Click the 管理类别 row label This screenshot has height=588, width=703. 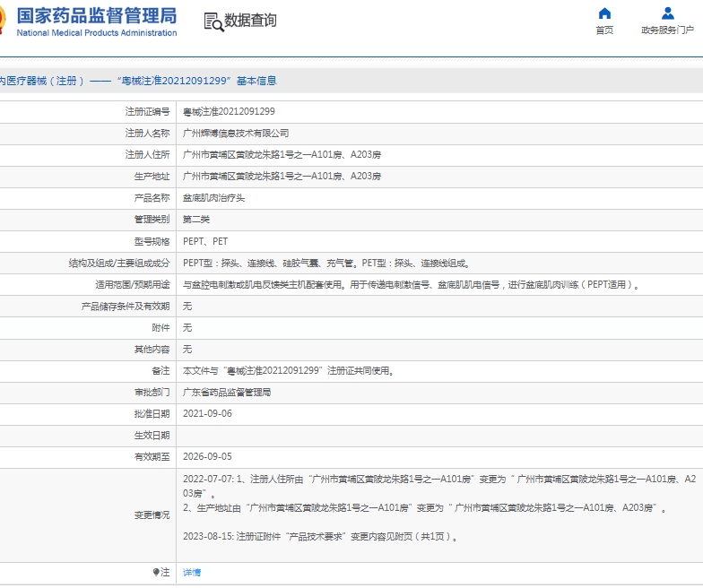[x=152, y=219]
